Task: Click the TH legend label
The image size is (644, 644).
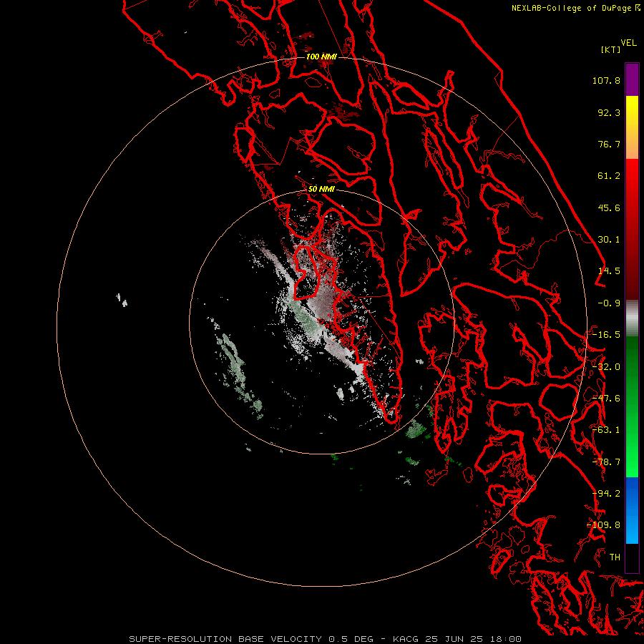Action: pyautogui.click(x=615, y=557)
